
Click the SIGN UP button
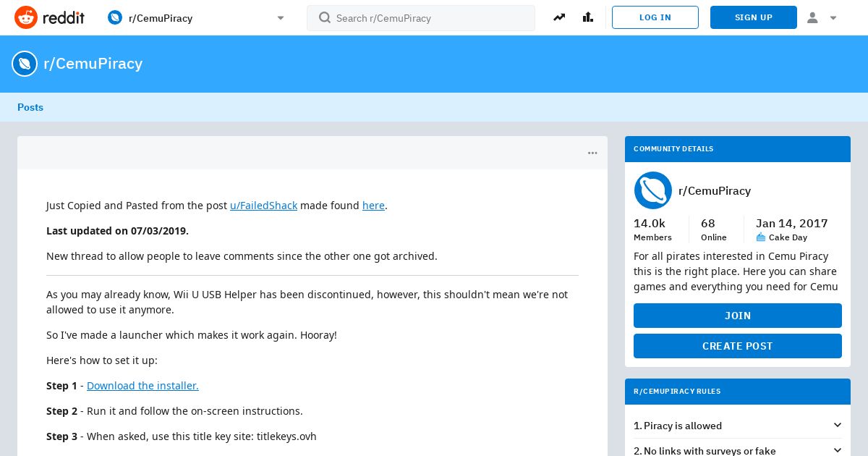[x=754, y=17]
